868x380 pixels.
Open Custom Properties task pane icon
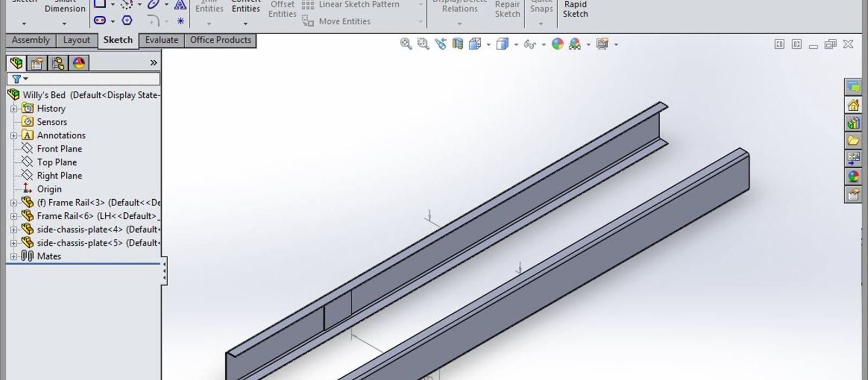[x=853, y=194]
